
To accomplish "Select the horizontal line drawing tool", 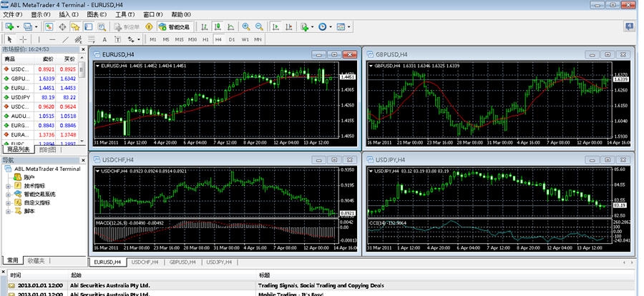I will [x=52, y=39].
